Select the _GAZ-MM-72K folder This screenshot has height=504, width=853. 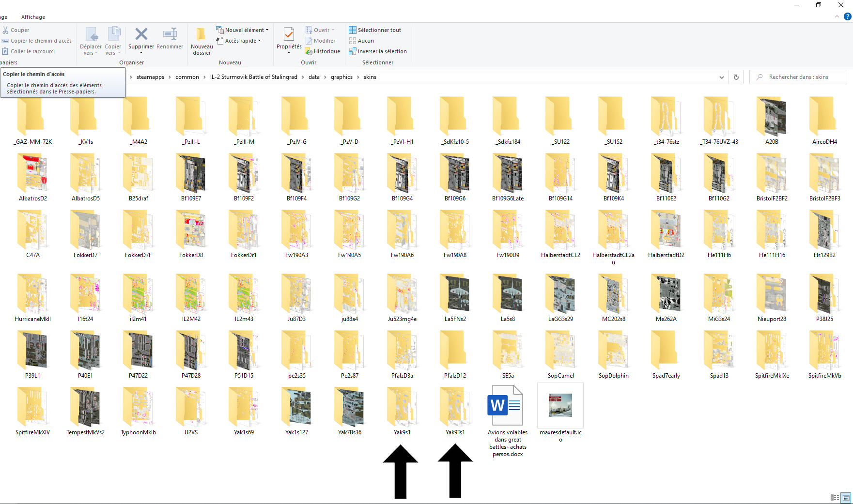tap(33, 121)
